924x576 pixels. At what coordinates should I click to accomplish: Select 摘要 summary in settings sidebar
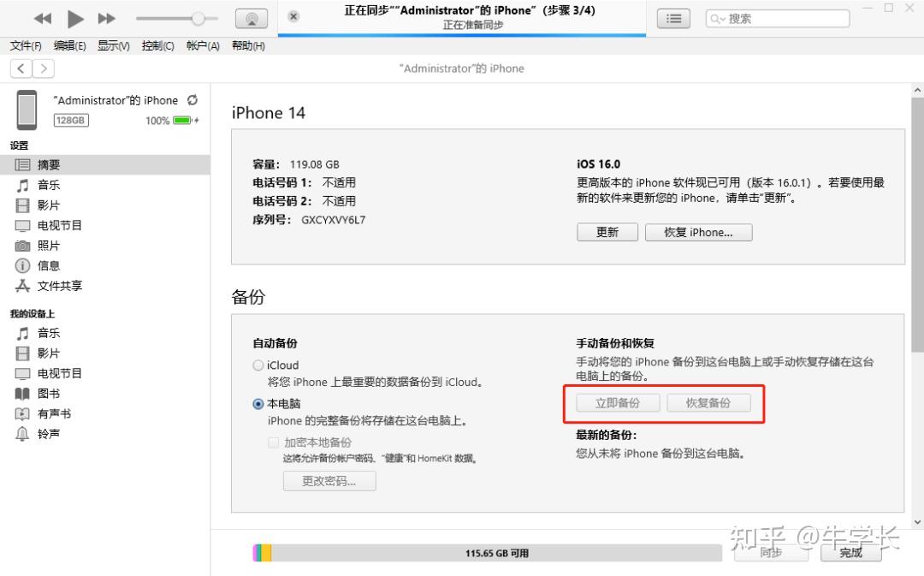[x=105, y=165]
